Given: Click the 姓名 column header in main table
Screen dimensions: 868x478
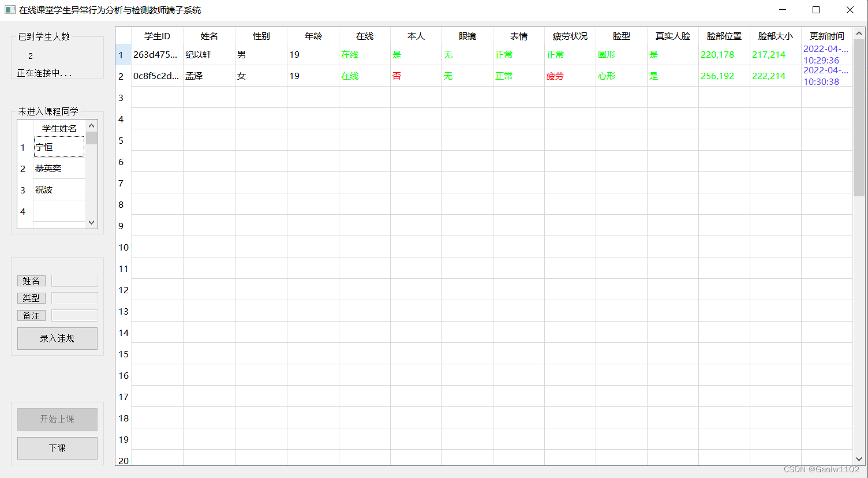Looking at the screenshot, I should (x=209, y=36).
